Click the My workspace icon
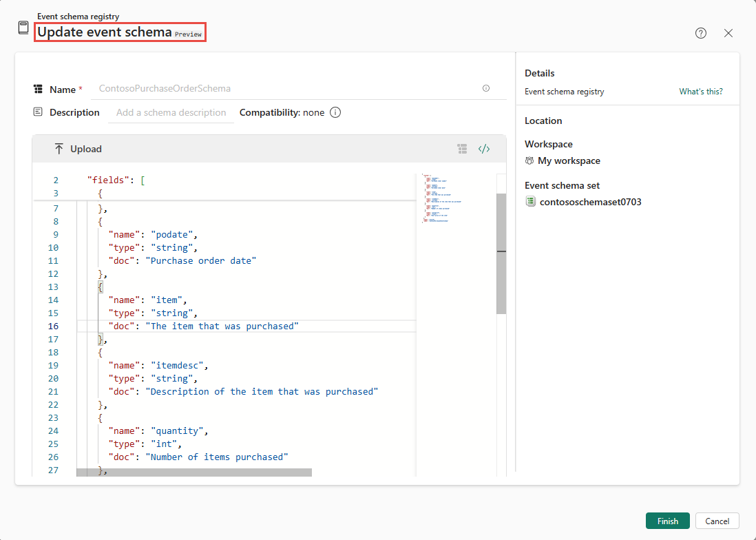 pyautogui.click(x=529, y=160)
